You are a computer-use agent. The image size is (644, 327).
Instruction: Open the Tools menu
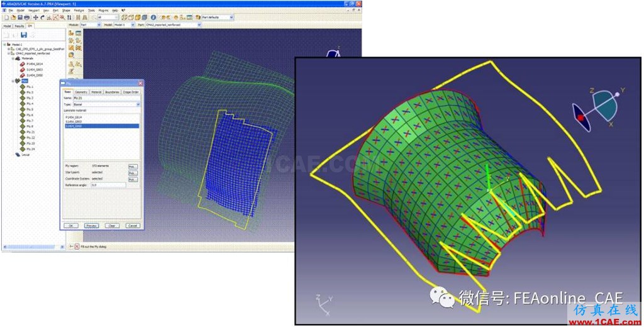pyautogui.click(x=91, y=10)
